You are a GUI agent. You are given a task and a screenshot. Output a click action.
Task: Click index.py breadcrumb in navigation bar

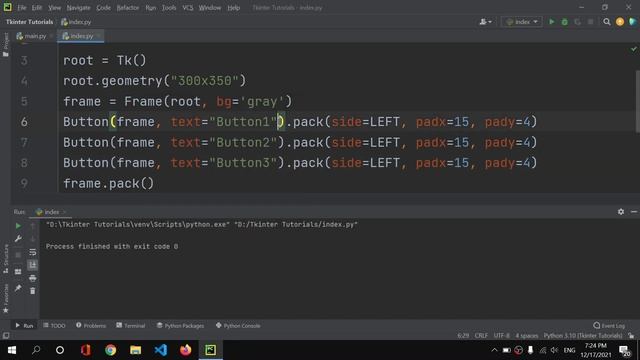pos(76,22)
